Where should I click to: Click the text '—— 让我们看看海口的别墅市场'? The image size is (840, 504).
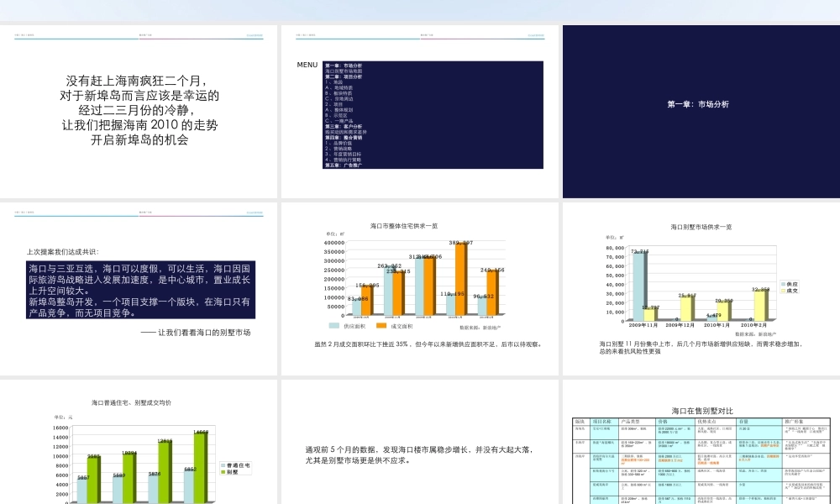pos(196,333)
